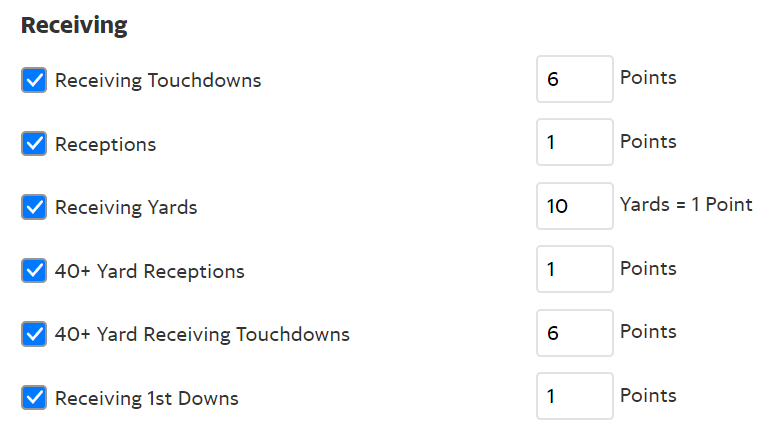The width and height of the screenshot is (770, 426).
Task: Click the 40+ Yard Receiving Touchdowns points input
Action: [x=575, y=333]
